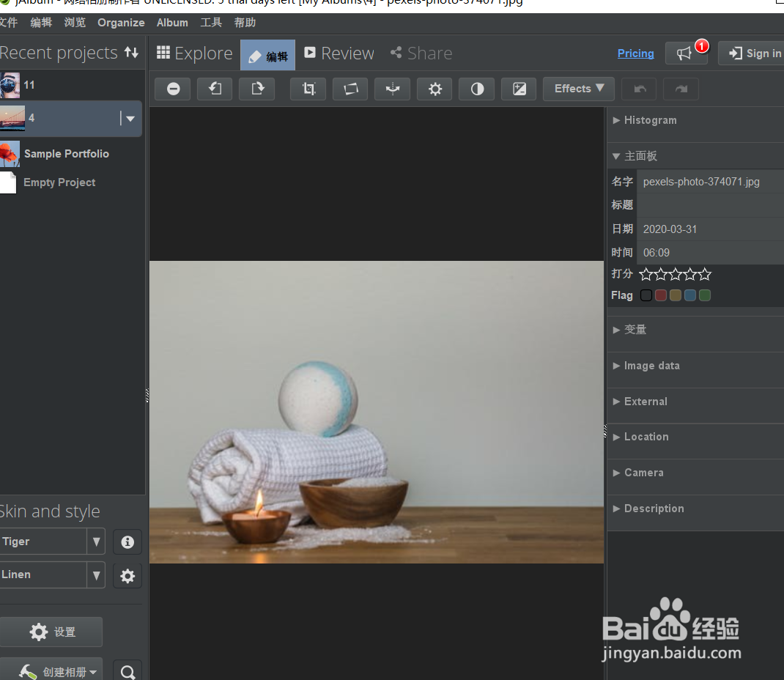Open the 浏览 menu
This screenshot has height=680, width=784.
click(x=75, y=23)
